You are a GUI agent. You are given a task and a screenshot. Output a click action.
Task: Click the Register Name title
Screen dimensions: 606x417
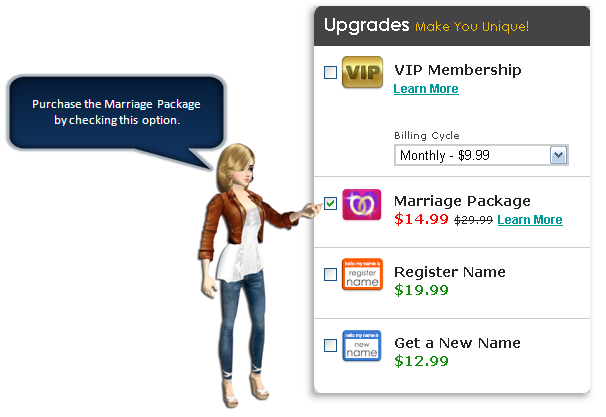pos(450,272)
